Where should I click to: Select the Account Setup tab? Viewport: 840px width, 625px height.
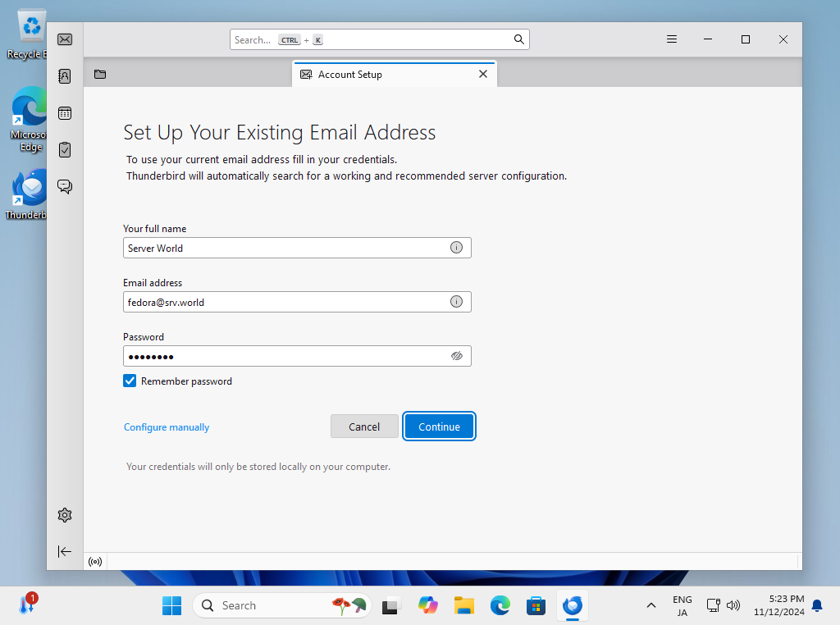click(377, 75)
